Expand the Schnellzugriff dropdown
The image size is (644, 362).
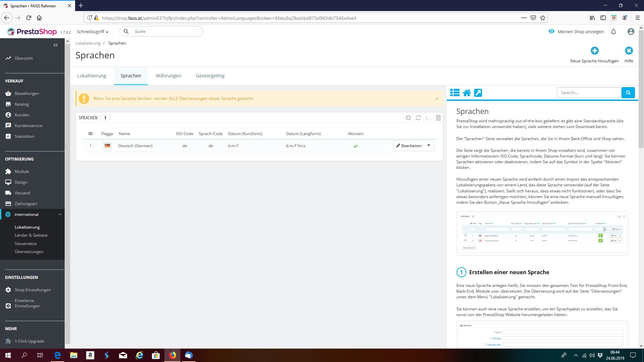(x=93, y=32)
